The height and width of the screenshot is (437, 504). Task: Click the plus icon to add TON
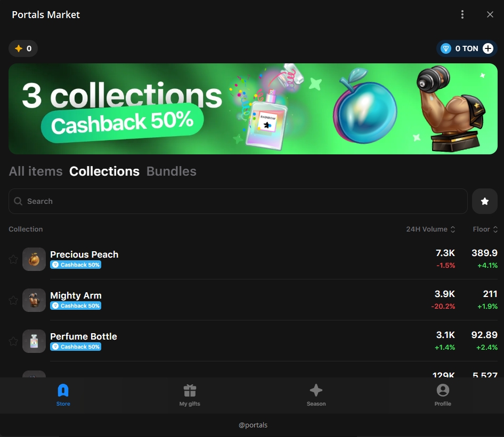pos(488,48)
